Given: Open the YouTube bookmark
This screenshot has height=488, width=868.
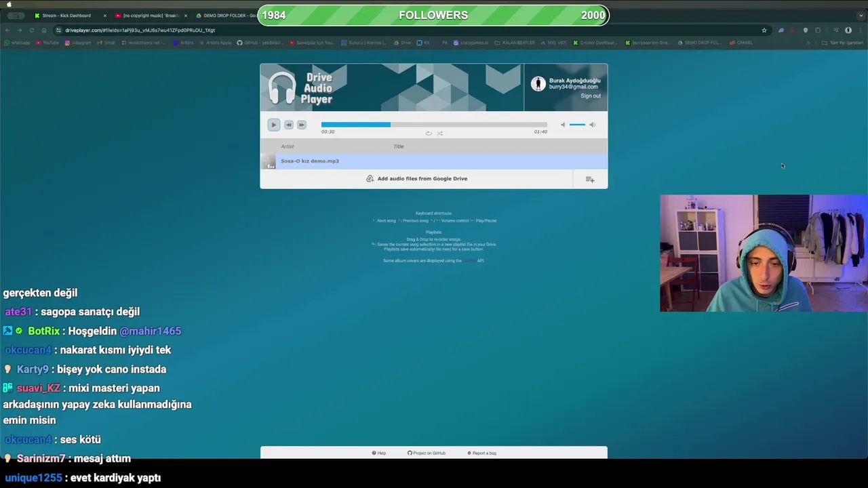Looking at the screenshot, I should [47, 43].
